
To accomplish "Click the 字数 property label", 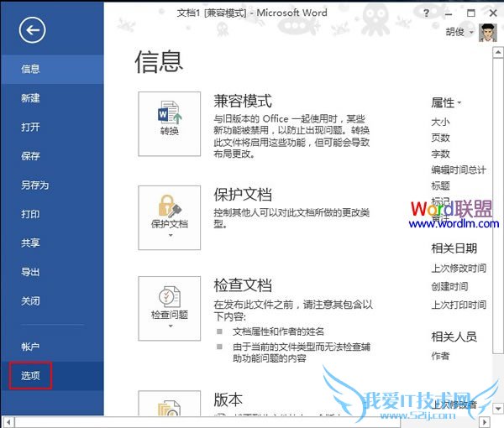I will coord(440,154).
